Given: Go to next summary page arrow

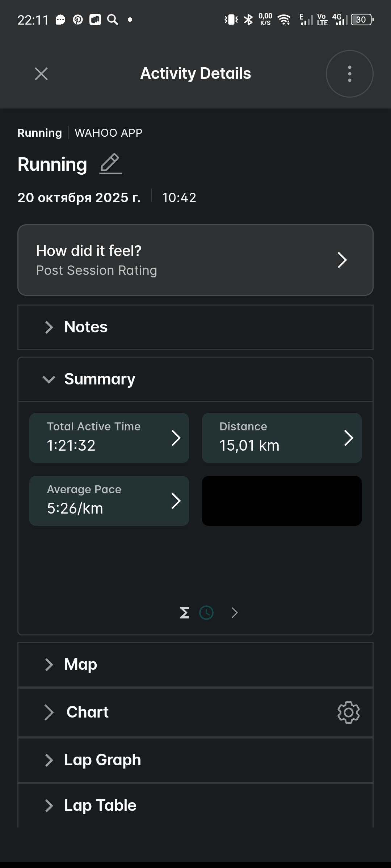Looking at the screenshot, I should click(235, 613).
